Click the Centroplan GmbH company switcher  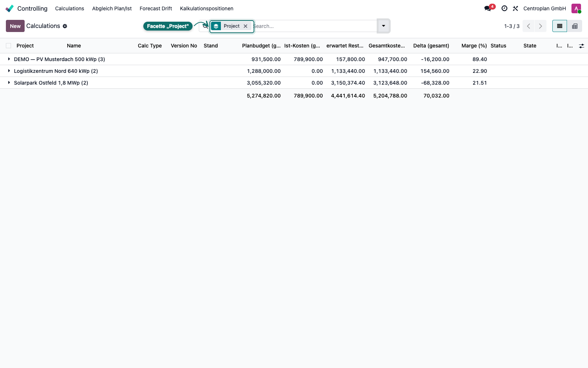coord(545,8)
